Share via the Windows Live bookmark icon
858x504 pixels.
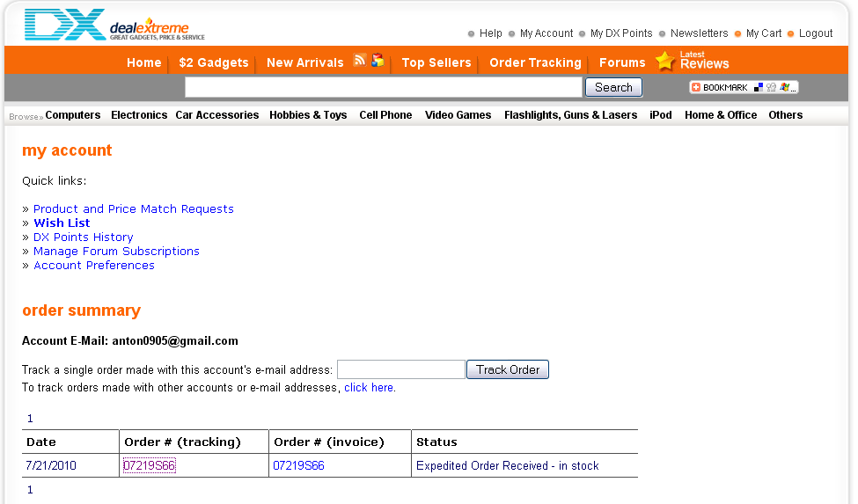tap(785, 87)
